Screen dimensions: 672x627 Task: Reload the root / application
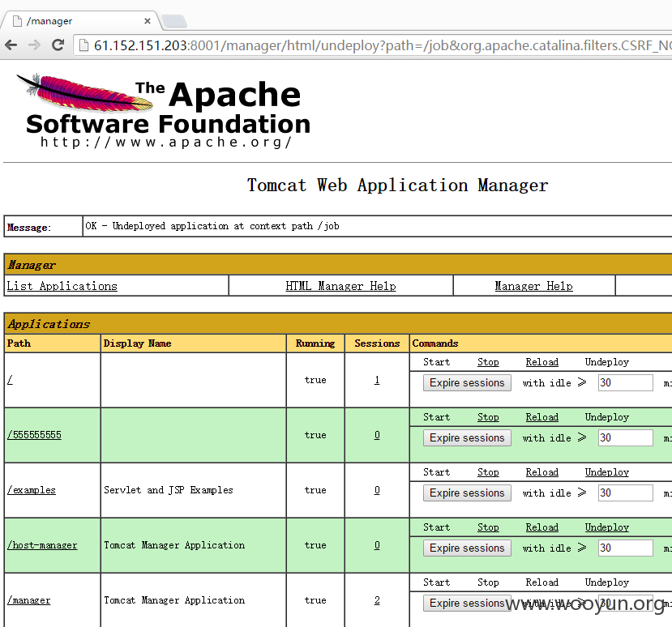[541, 362]
